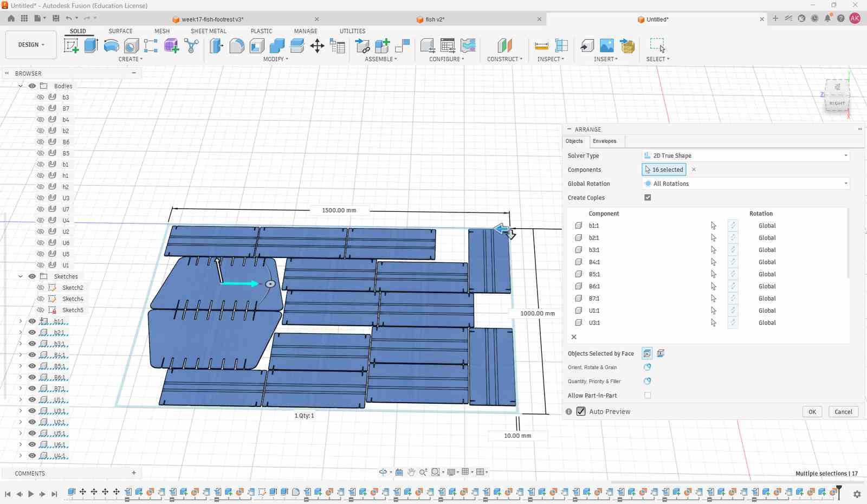Toggle visibility of the Bodies folder
This screenshot has height=504, width=867.
coord(33,86)
